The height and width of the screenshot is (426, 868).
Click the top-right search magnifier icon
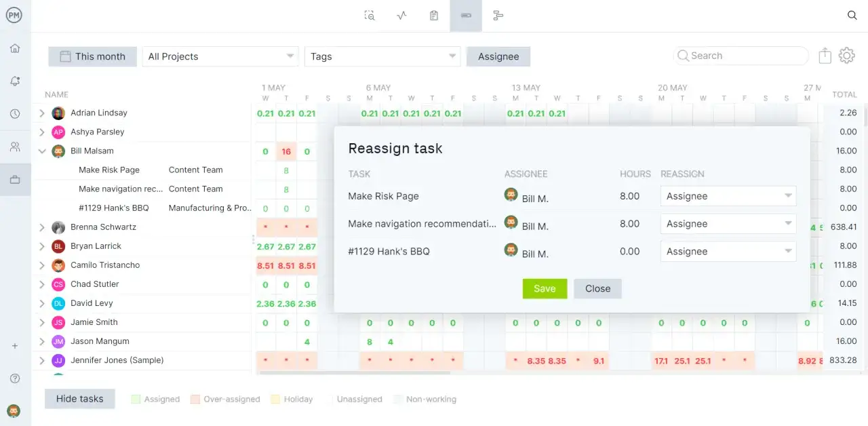[x=852, y=16]
